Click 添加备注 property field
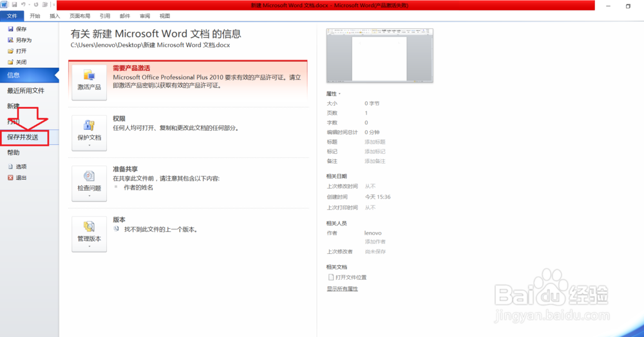This screenshot has height=337, width=644. tap(375, 161)
